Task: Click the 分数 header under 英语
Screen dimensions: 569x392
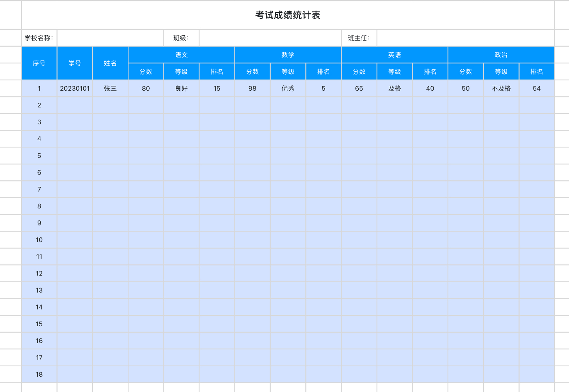Action: [x=359, y=71]
